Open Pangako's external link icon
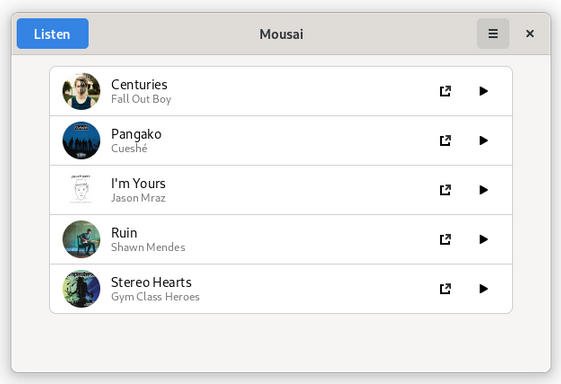This screenshot has width=561, height=384. [445, 141]
